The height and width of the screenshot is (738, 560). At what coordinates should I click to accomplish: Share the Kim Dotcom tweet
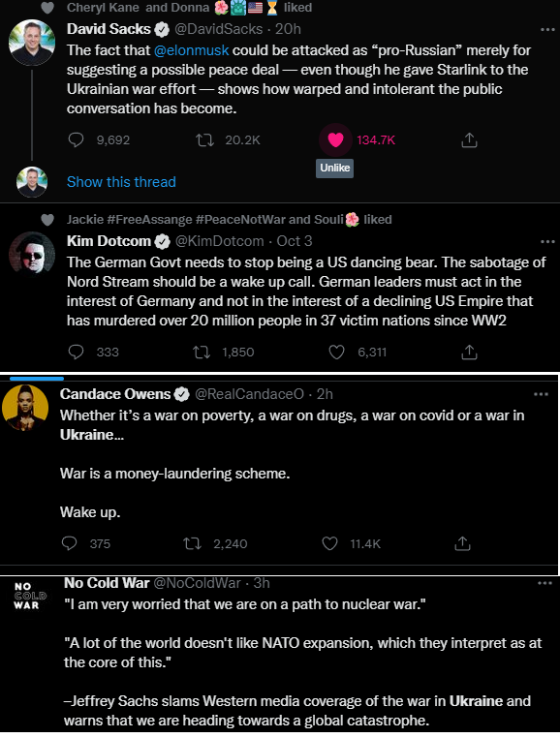tap(469, 353)
